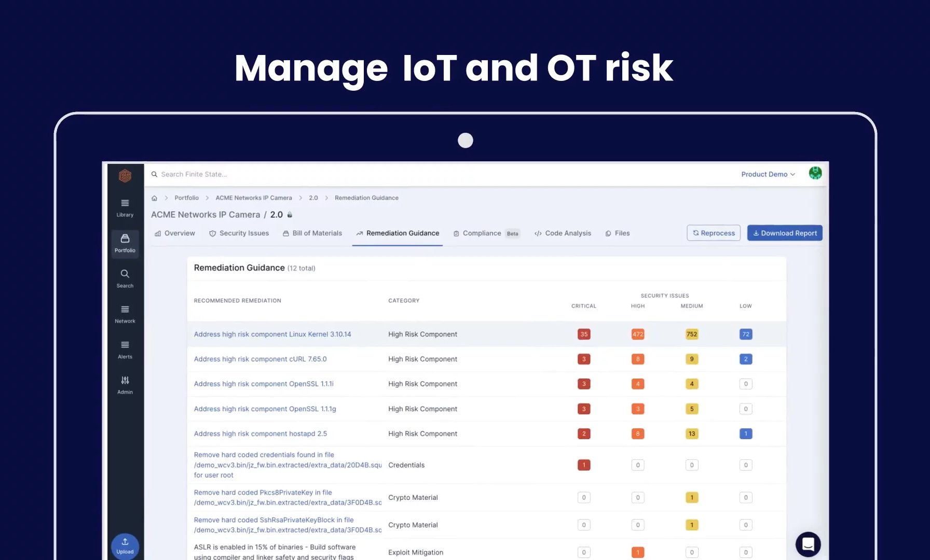This screenshot has width=930, height=560.
Task: Switch to the Security Issues tab
Action: click(239, 233)
